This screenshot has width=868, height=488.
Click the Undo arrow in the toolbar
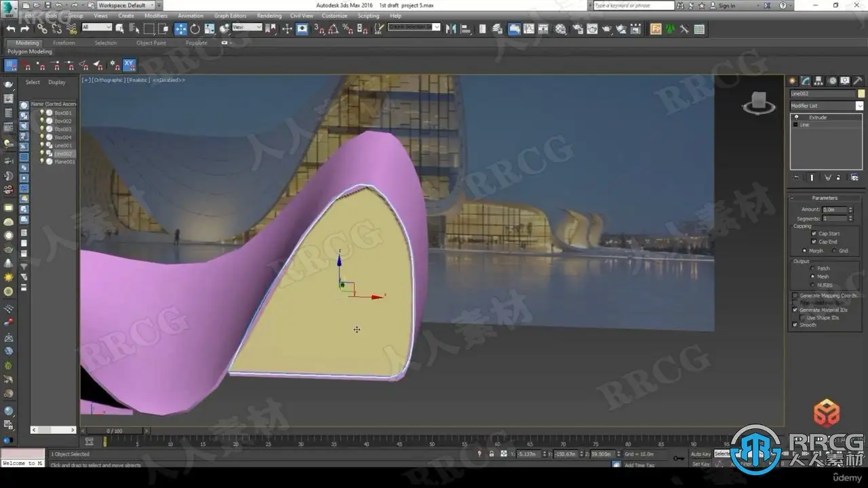click(x=11, y=28)
